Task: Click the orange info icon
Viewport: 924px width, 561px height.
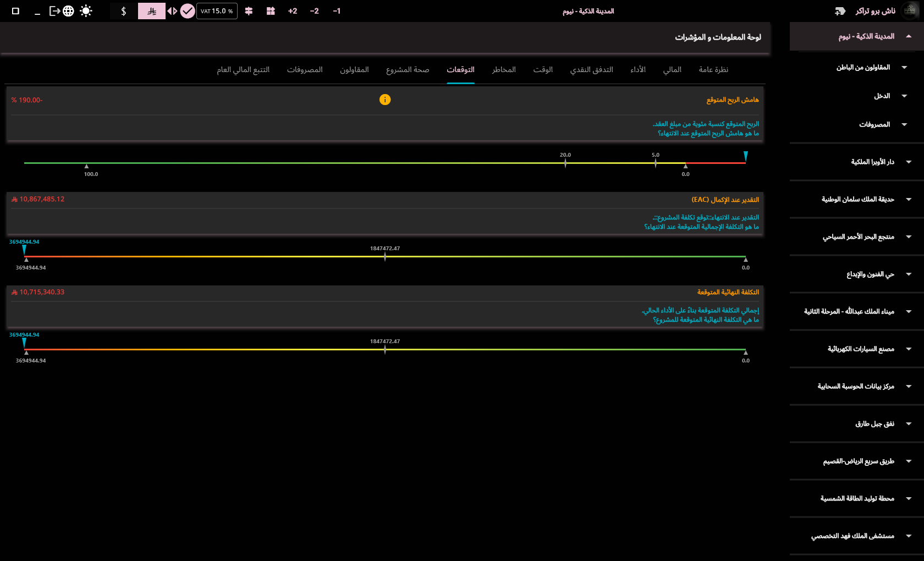Action: pyautogui.click(x=385, y=100)
